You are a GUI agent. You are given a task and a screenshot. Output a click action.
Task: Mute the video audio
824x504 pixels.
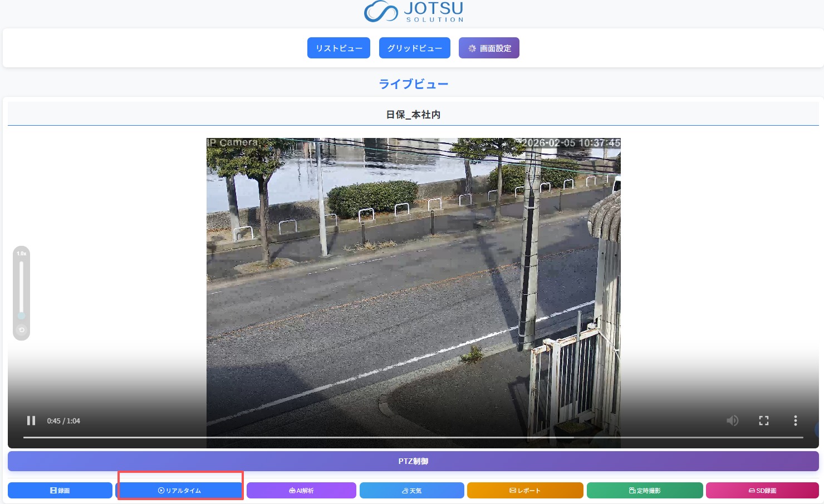coord(733,421)
